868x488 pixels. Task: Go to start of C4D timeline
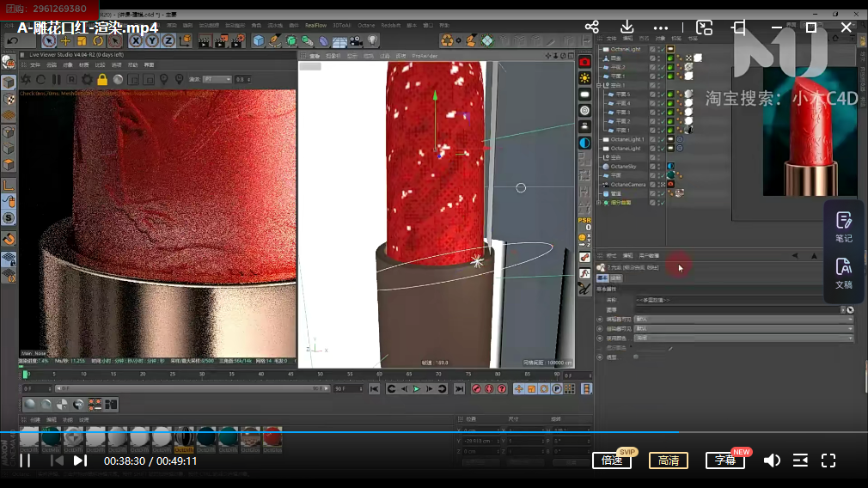[x=374, y=389]
